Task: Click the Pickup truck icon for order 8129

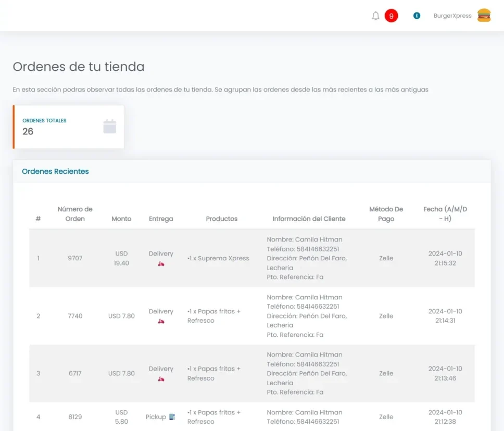Action: pyautogui.click(x=171, y=416)
